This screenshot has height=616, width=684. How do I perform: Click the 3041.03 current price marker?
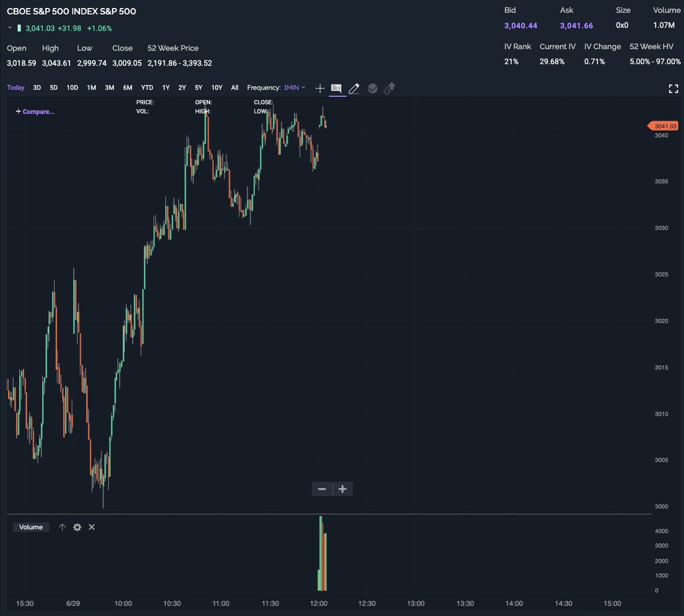[663, 126]
